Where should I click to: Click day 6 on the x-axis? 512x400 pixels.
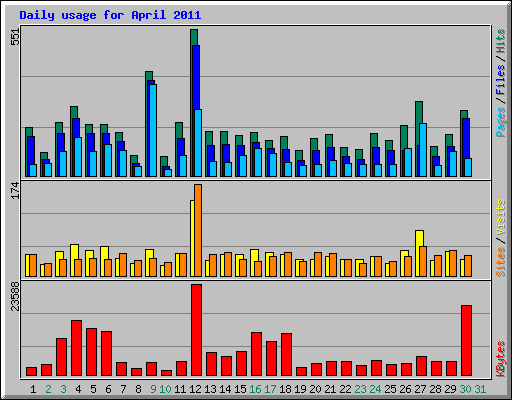[x=108, y=389]
